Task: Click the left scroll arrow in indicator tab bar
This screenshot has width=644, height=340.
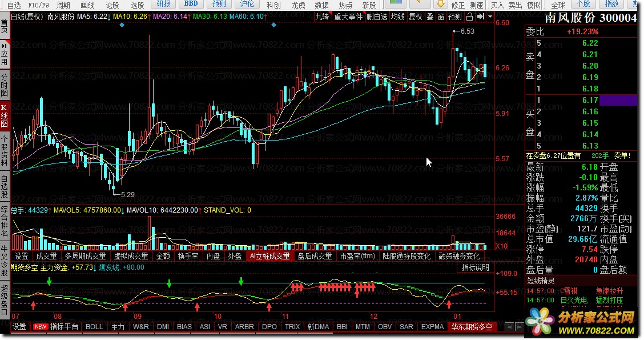Action: pos(509,327)
